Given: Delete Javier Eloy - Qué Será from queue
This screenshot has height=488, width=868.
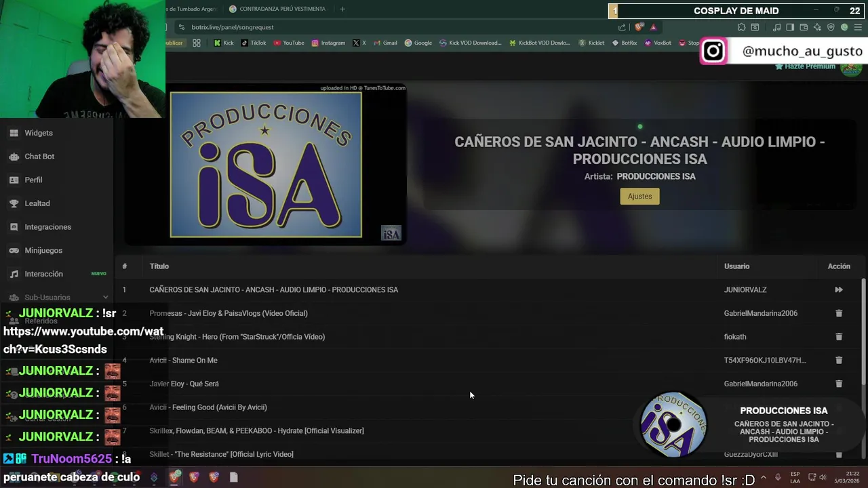Looking at the screenshot, I should [839, 384].
